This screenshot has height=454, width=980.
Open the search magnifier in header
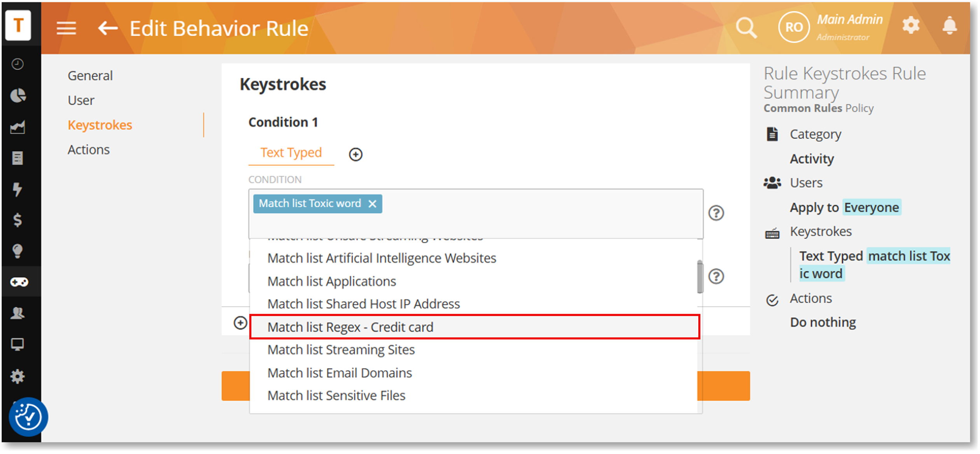(x=746, y=28)
